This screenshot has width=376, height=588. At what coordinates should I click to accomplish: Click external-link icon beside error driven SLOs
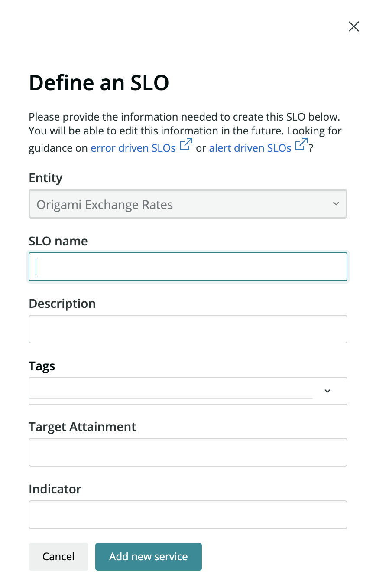pos(186,145)
